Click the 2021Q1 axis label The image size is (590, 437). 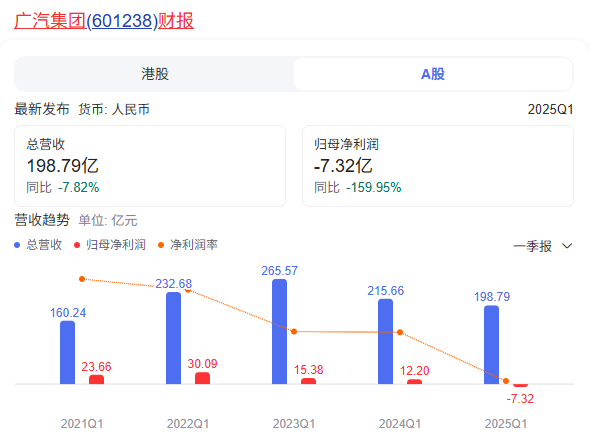tap(82, 424)
